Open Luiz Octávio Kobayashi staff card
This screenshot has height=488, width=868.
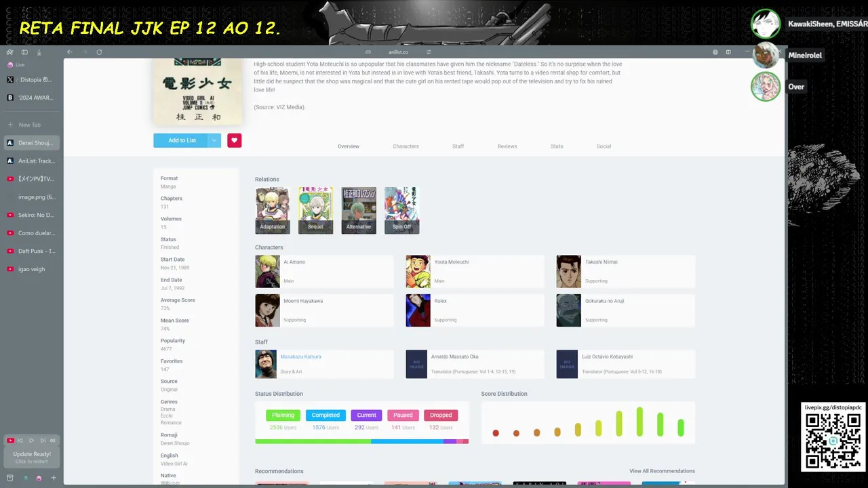pyautogui.click(x=625, y=364)
